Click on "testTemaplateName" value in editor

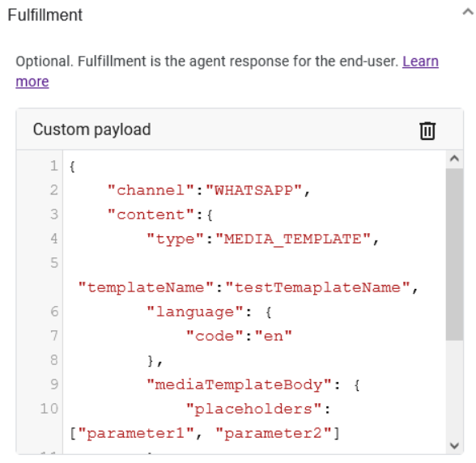pos(317,287)
